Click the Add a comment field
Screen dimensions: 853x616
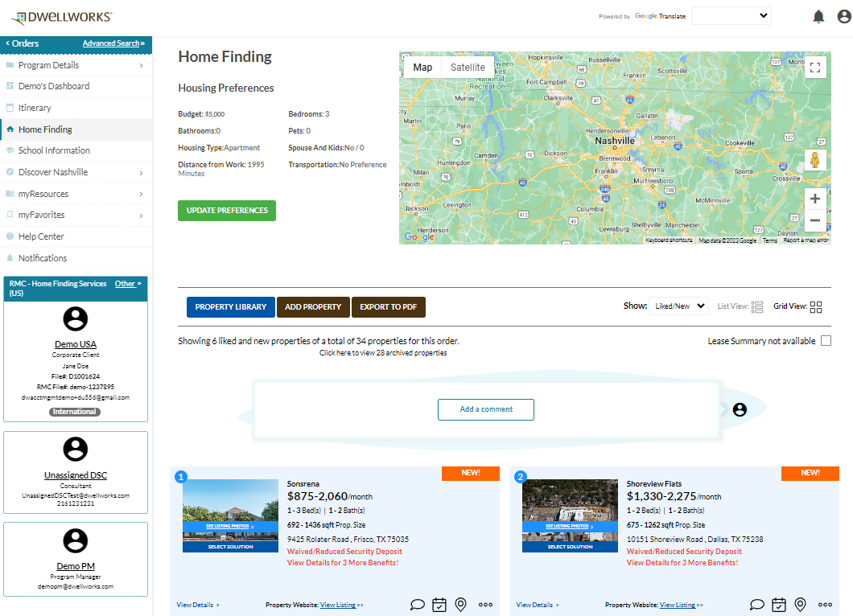click(x=485, y=409)
